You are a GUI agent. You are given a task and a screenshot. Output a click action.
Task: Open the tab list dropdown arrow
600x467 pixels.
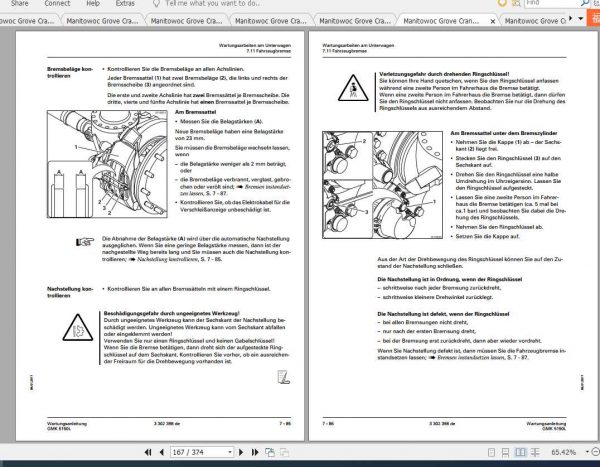(581, 18)
